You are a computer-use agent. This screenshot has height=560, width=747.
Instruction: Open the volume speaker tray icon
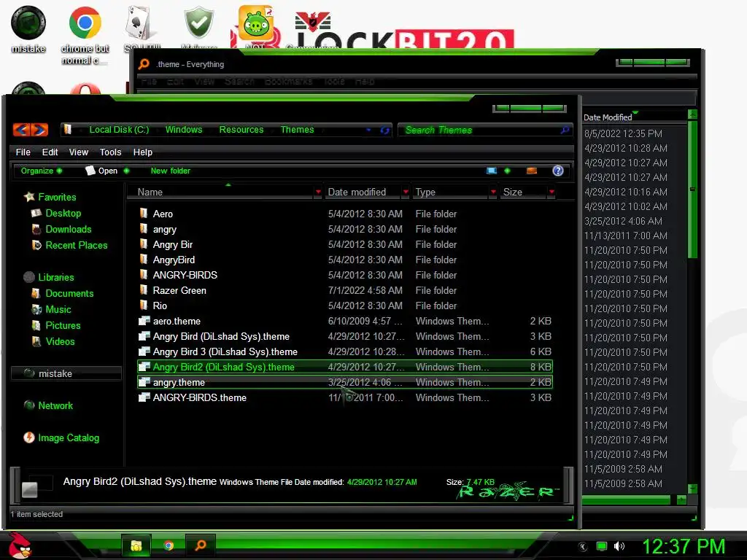(x=619, y=547)
